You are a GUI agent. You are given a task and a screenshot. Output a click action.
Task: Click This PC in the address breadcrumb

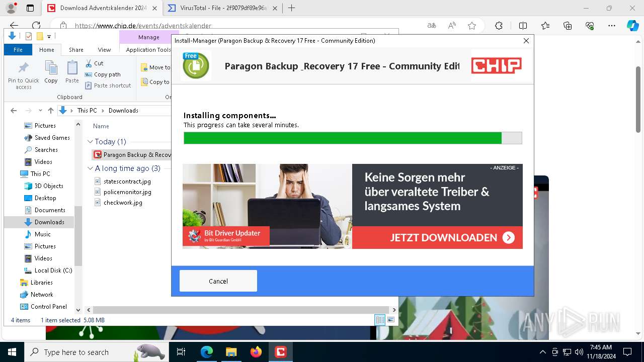tap(87, 111)
